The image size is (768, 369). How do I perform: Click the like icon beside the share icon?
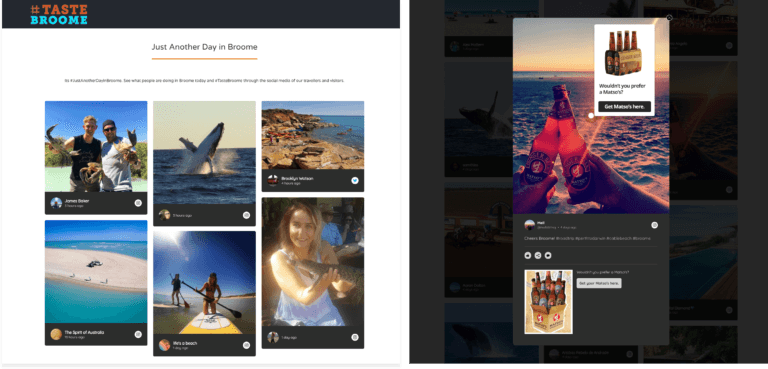(528, 255)
